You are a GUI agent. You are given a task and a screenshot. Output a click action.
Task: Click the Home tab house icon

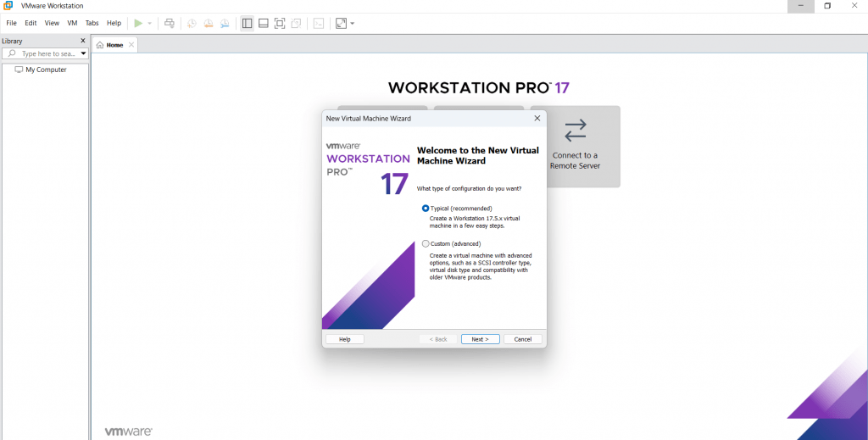(x=100, y=45)
